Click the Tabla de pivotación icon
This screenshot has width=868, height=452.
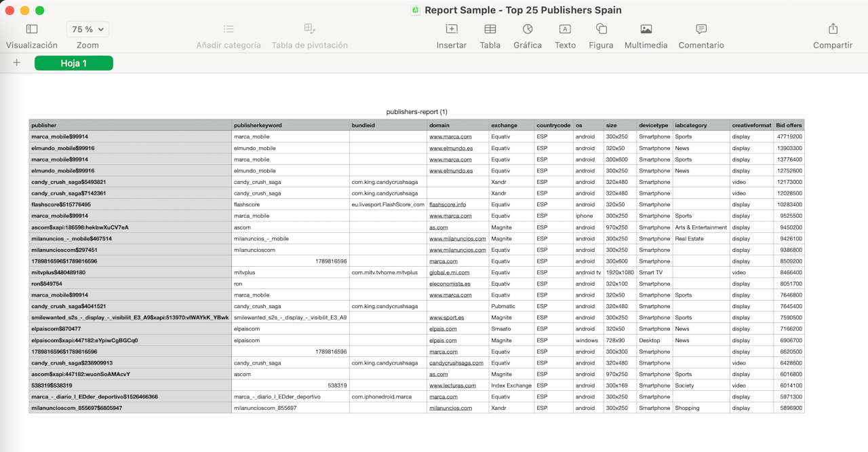309,29
